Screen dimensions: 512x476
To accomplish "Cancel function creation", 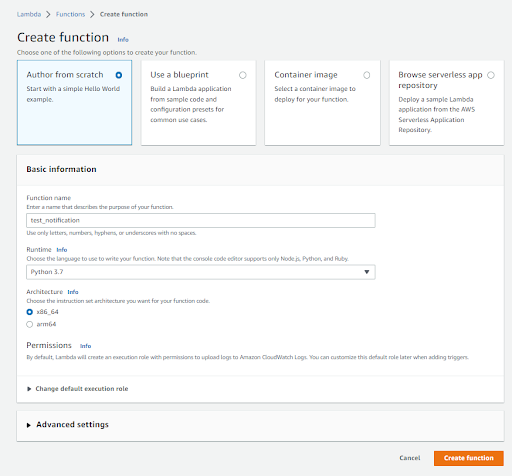I will (410, 458).
